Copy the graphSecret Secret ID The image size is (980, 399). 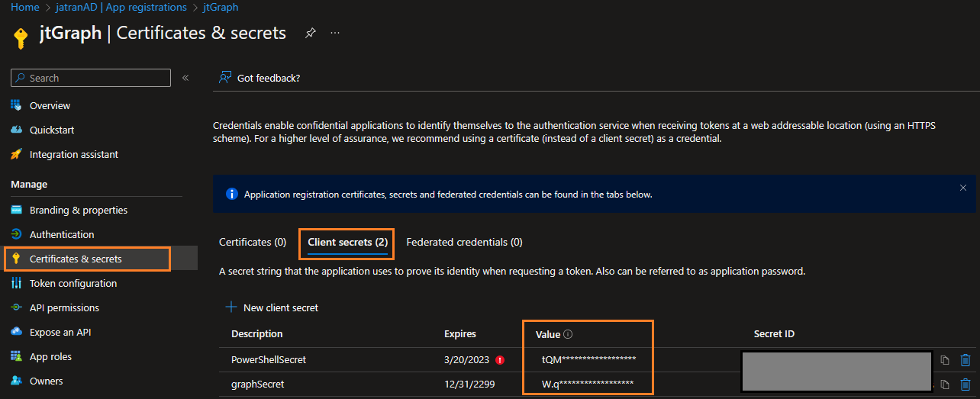(945, 385)
